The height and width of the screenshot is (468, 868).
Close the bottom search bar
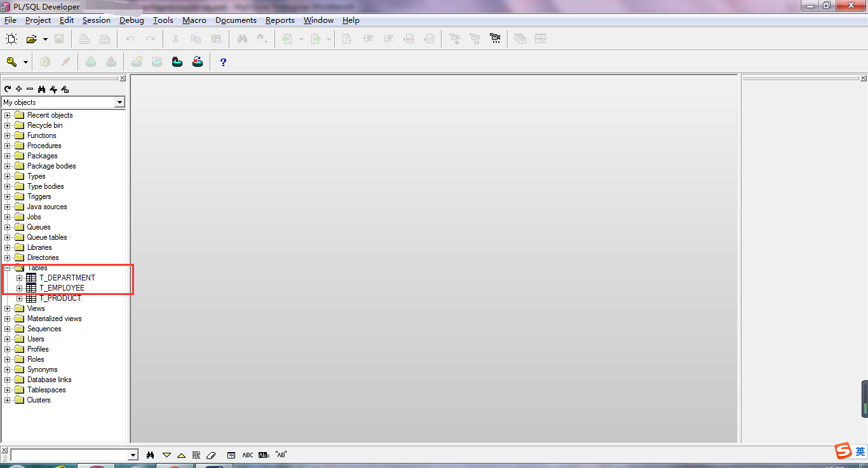click(4, 450)
